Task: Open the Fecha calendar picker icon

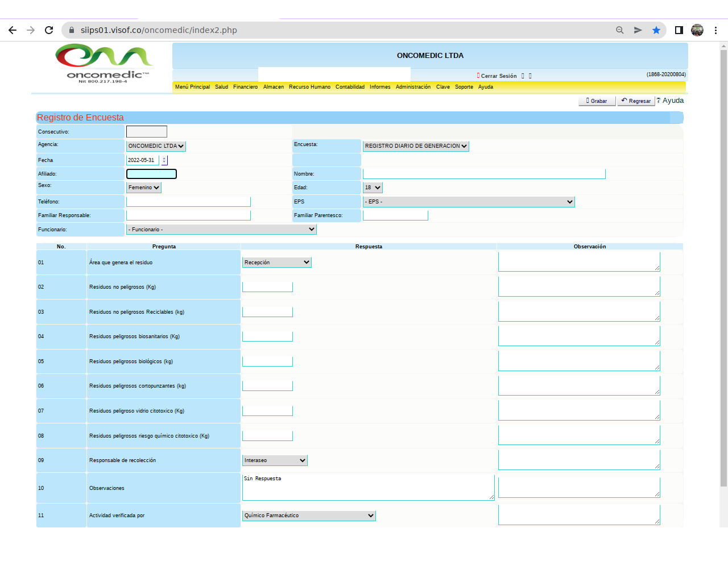Action: coord(164,160)
